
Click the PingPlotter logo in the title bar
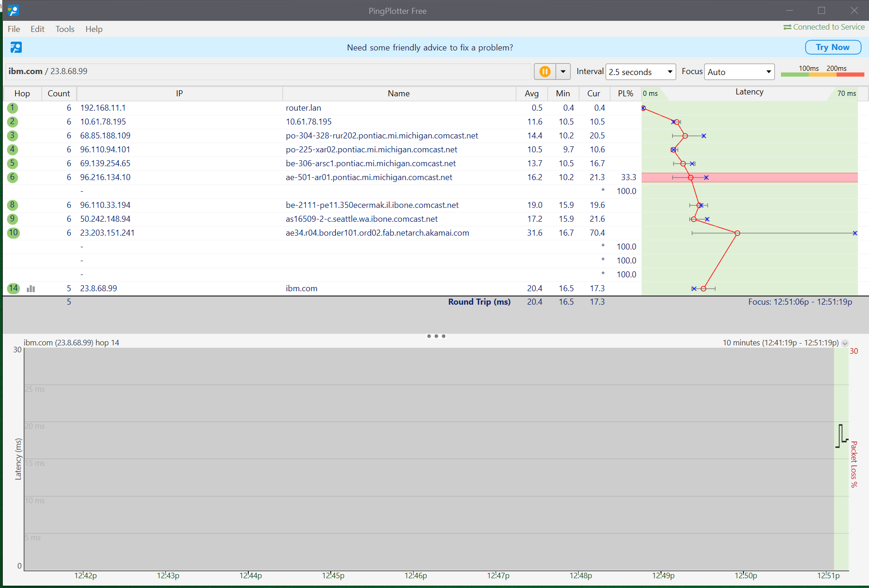[x=13, y=10]
